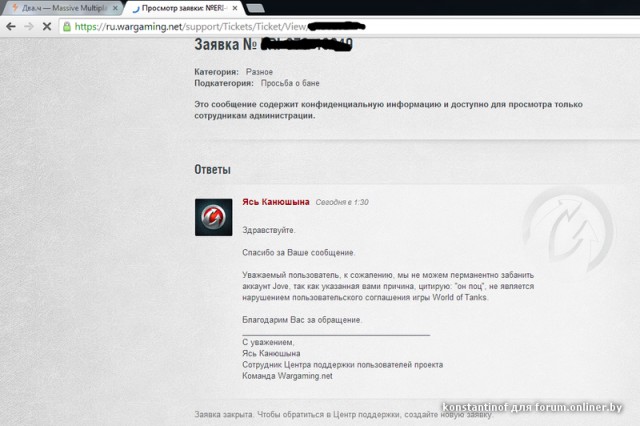
Task: Click the confidential information notice text
Action: (x=388, y=110)
